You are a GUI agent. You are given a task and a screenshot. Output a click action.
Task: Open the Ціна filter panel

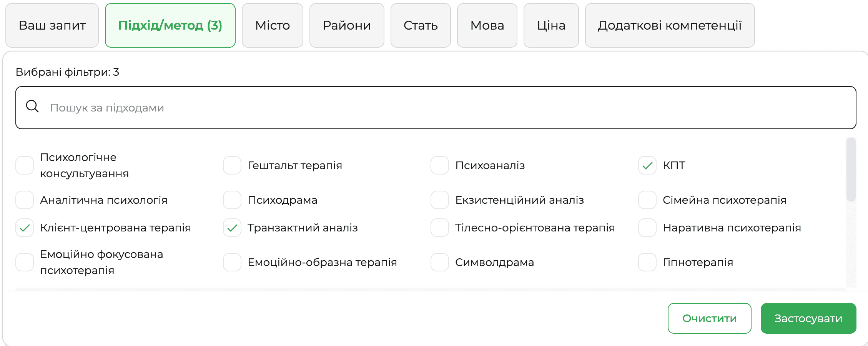[551, 25]
